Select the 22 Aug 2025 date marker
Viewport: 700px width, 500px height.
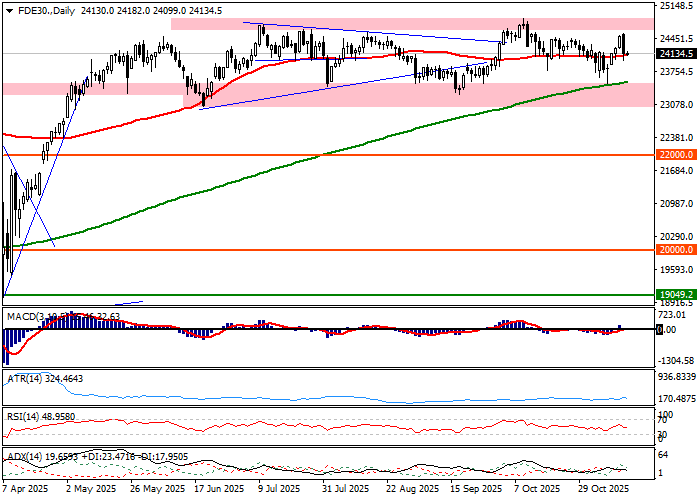(x=411, y=491)
